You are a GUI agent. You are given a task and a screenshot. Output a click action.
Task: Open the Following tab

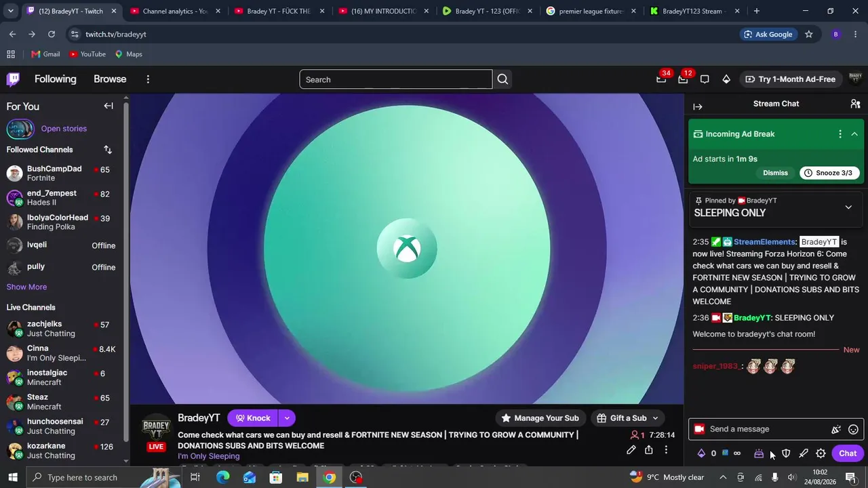(56, 79)
